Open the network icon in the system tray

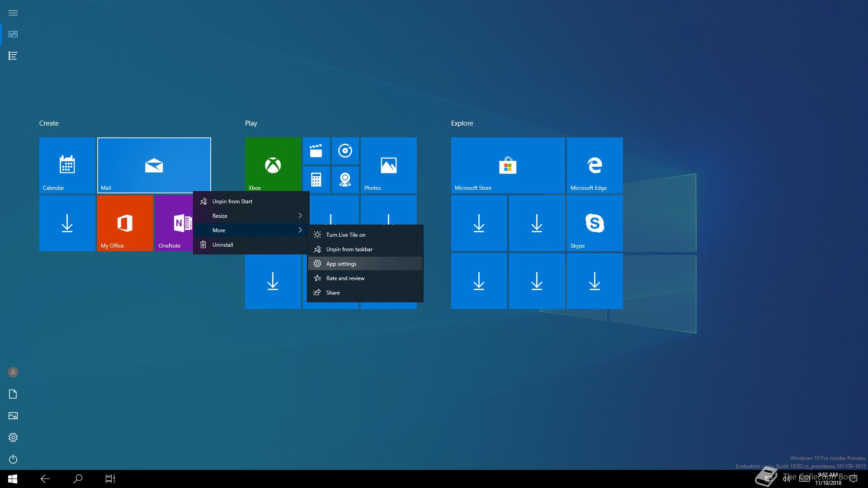(x=769, y=479)
